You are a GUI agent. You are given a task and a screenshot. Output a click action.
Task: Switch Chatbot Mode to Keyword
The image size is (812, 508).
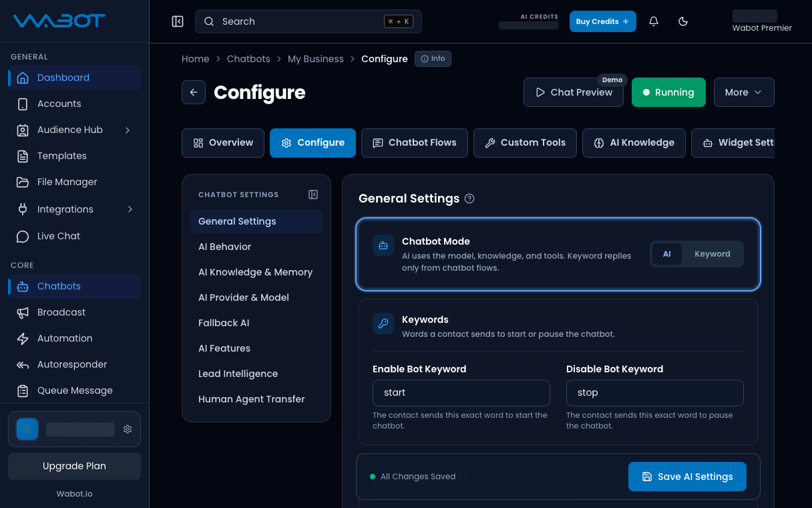[x=712, y=254]
